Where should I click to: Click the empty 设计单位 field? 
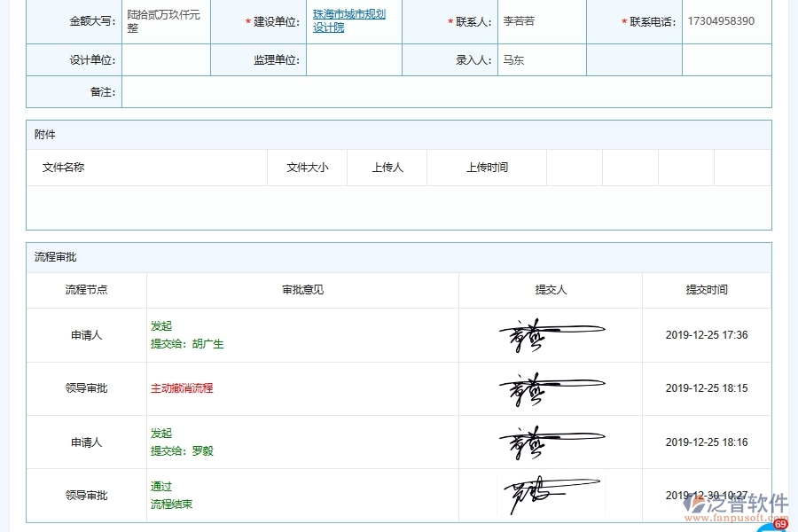[165, 60]
